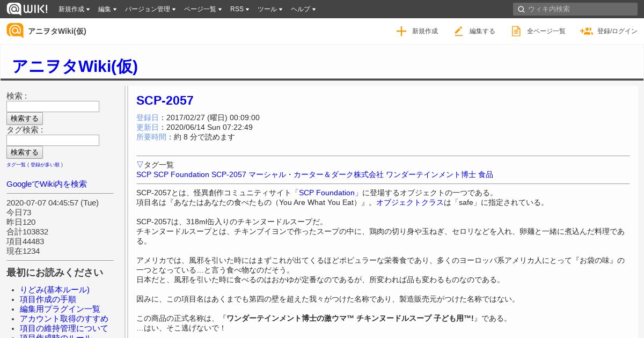The width and height of the screenshot is (644, 338).
Task: Click the SCP-2057 tag link
Action: coord(229,174)
